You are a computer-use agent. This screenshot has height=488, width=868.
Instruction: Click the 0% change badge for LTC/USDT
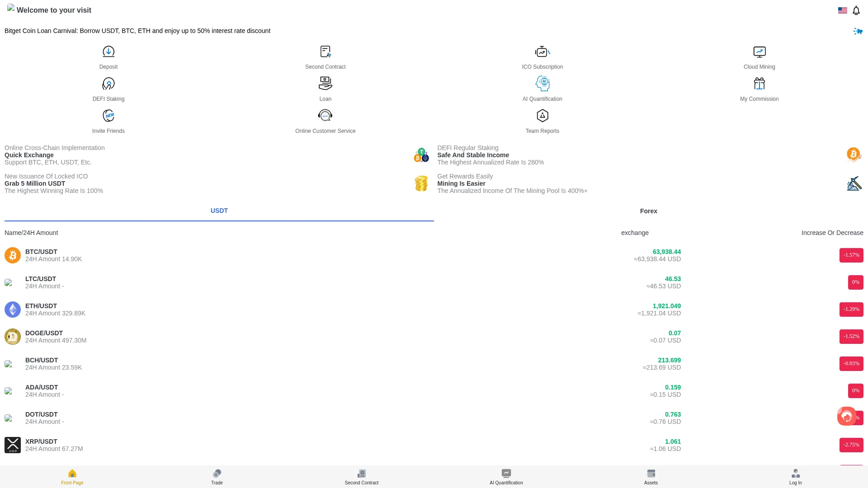[856, 282]
